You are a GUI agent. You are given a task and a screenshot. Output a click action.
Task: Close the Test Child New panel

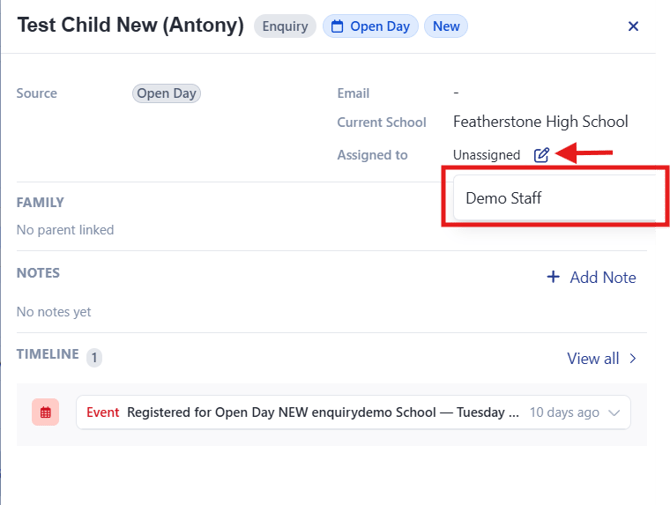tap(633, 26)
